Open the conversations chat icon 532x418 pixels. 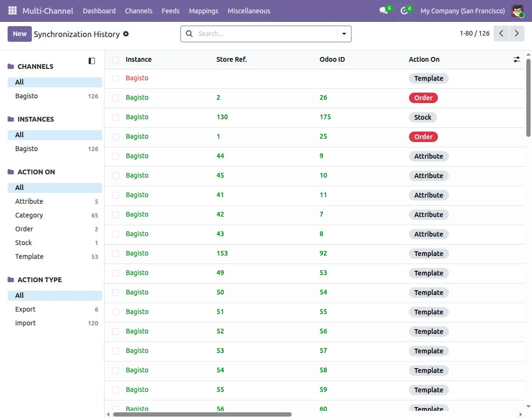tap(384, 10)
